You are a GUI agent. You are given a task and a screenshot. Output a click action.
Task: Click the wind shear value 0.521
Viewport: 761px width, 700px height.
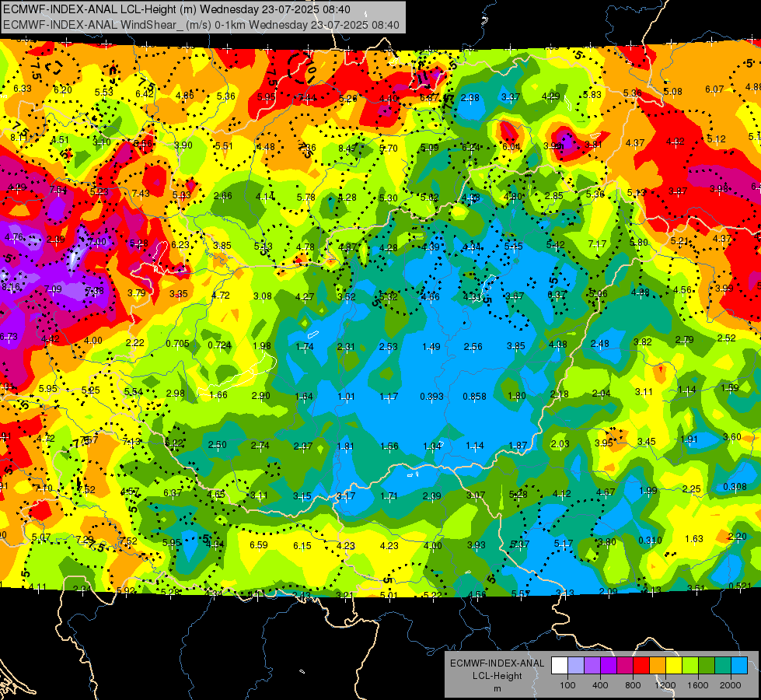pyautogui.click(x=740, y=586)
